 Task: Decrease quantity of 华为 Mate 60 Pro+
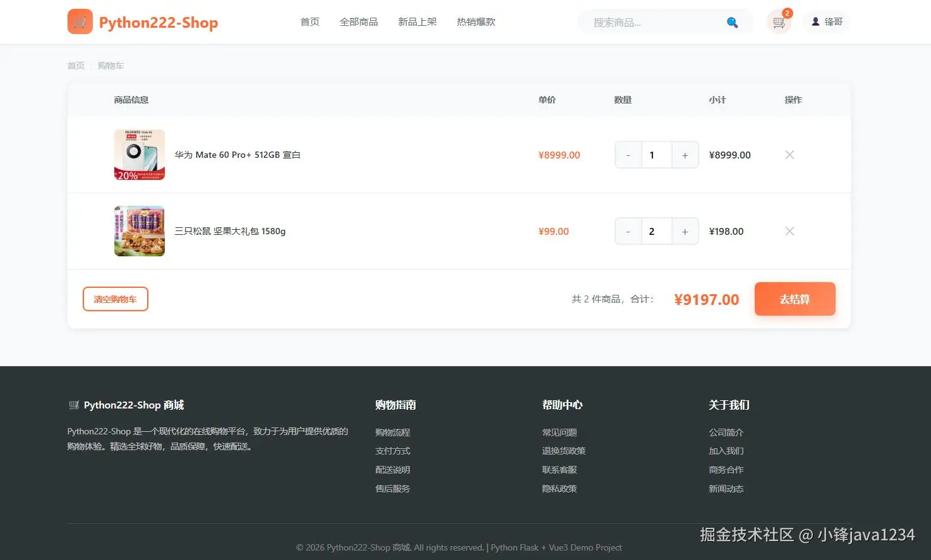point(628,155)
